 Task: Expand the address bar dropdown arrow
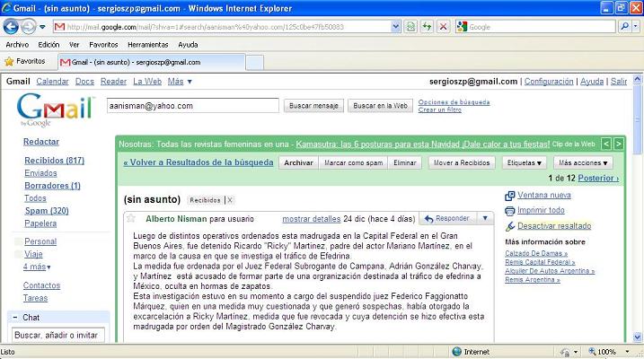tap(395, 27)
